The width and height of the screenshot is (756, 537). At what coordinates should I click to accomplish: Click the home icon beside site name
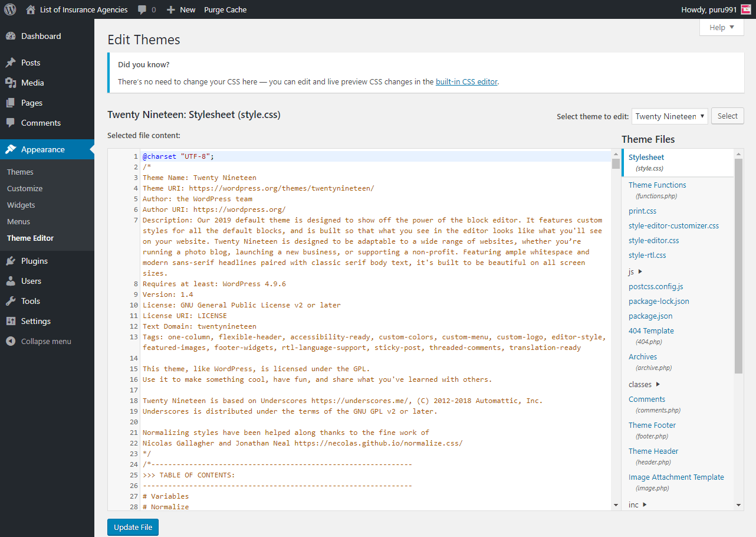[x=31, y=9]
